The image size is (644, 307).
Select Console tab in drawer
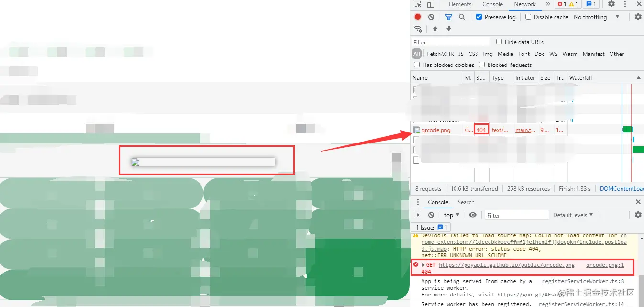click(438, 202)
